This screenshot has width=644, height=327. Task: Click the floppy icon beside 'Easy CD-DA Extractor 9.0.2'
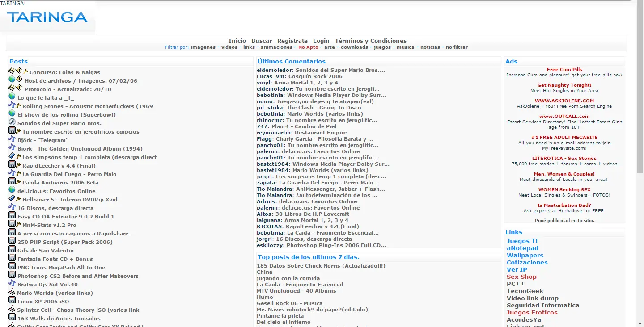click(12, 215)
